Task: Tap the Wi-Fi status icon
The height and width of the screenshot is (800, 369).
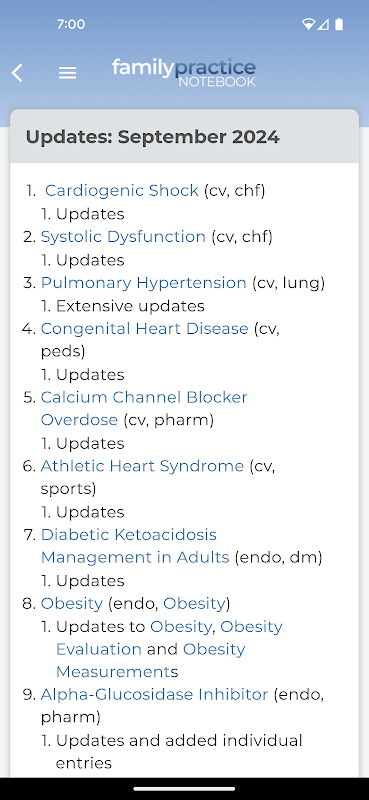Action: point(308,24)
